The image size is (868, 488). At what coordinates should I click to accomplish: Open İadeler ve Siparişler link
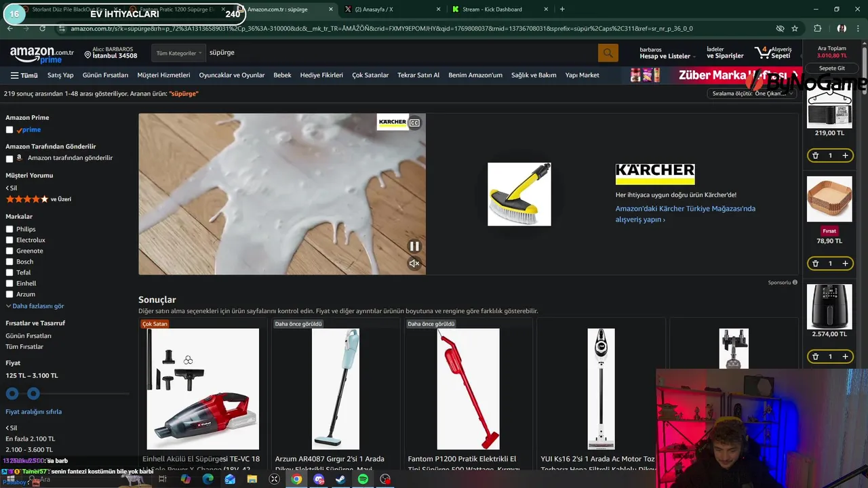click(725, 53)
